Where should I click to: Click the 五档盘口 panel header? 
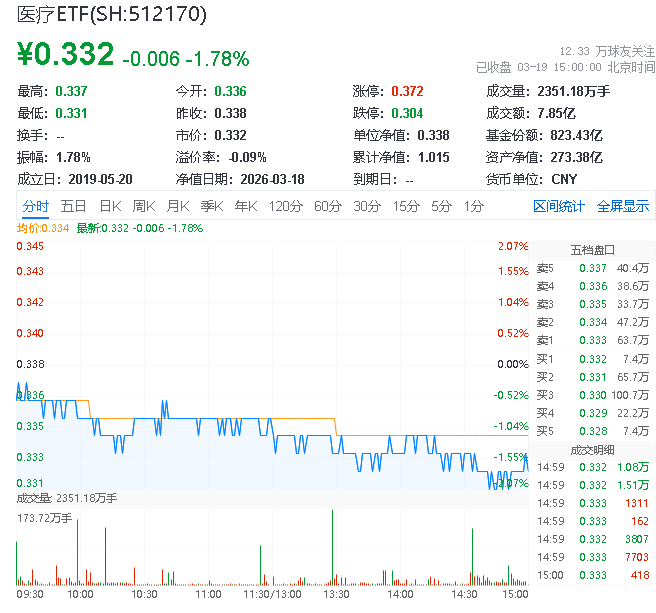(x=592, y=249)
